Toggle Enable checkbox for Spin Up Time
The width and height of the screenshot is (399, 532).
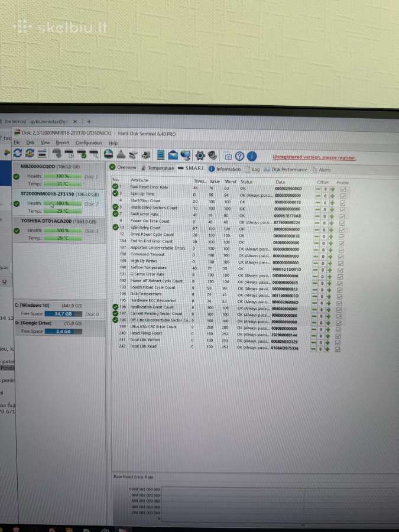[343, 196]
